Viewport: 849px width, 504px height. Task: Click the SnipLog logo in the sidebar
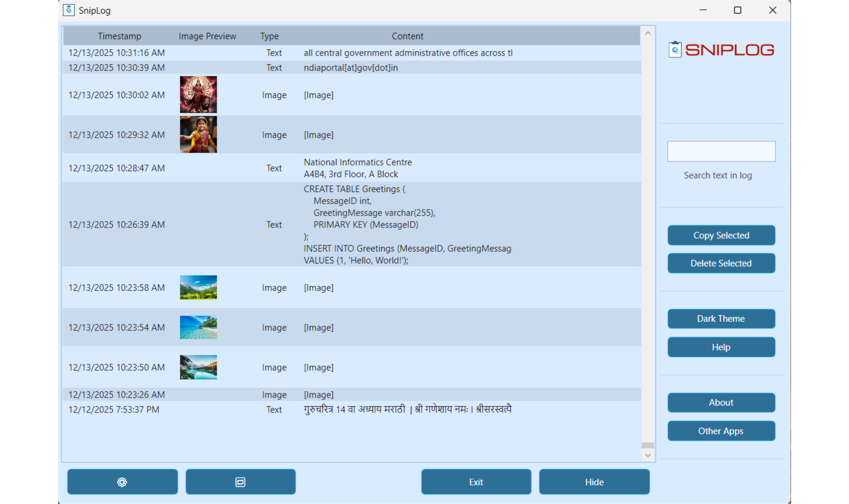pyautogui.click(x=721, y=50)
